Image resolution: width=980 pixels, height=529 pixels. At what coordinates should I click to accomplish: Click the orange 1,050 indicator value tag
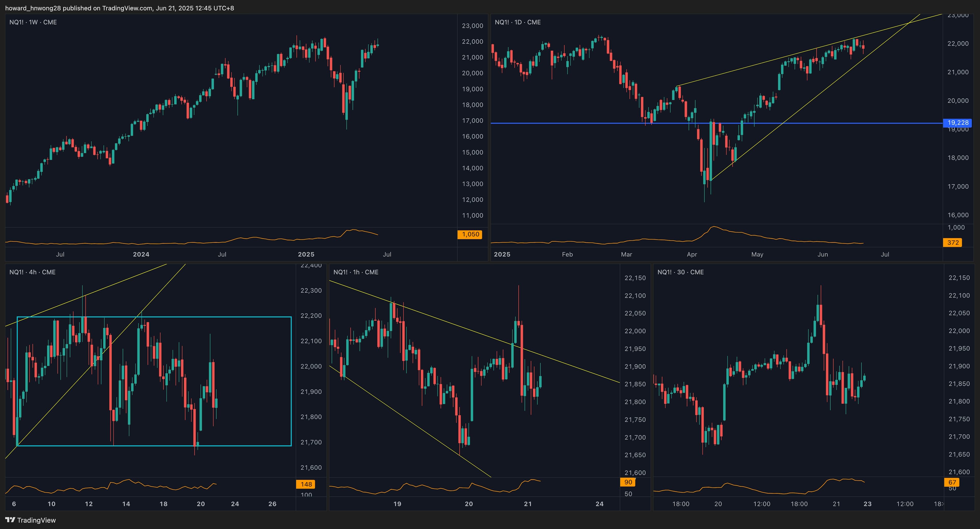point(470,234)
